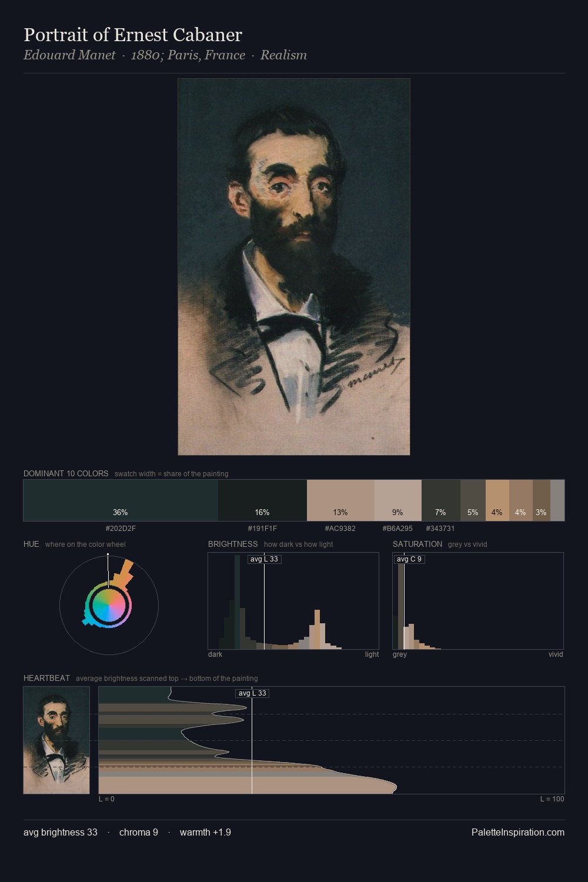Click the DOMINANT 10 COLORS heading

click(x=66, y=473)
